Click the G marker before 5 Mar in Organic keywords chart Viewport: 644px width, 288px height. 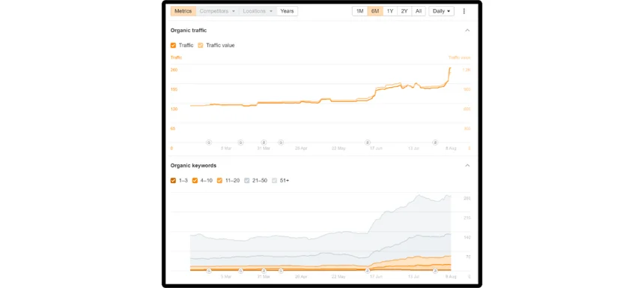pyautogui.click(x=209, y=271)
